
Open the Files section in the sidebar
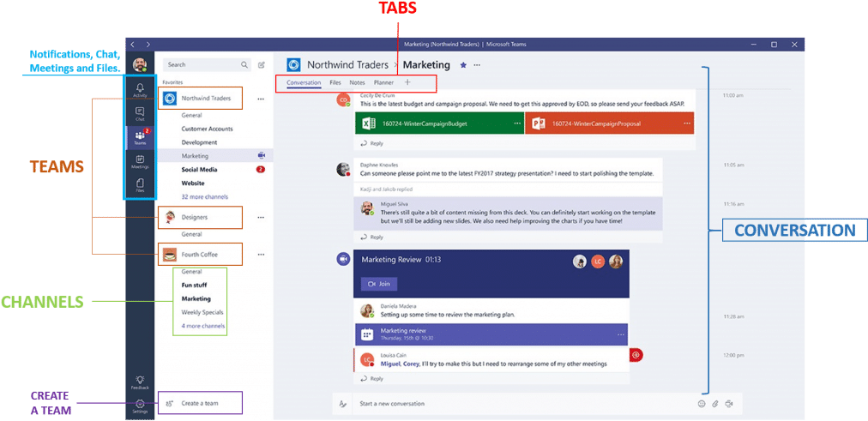click(140, 185)
